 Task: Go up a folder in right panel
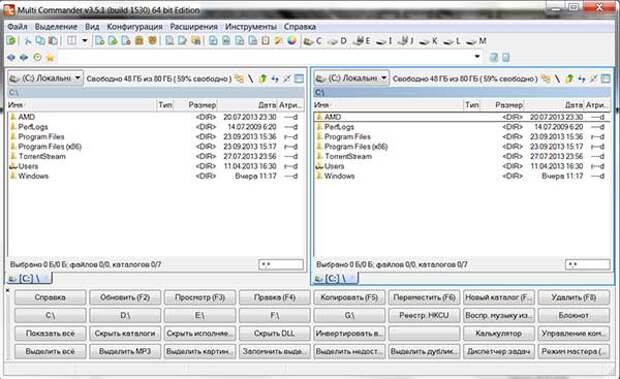[x=569, y=79]
